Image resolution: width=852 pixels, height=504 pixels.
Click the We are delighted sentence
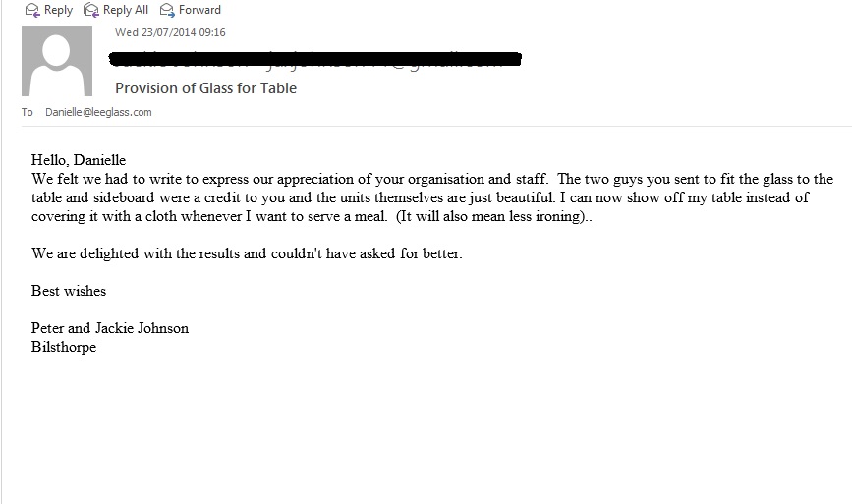tap(246, 253)
